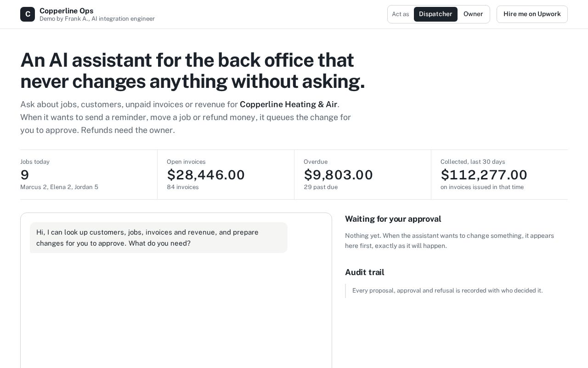The height and width of the screenshot is (368, 588).
Task: Click the Copperline Ops title text
Action: pos(67,11)
